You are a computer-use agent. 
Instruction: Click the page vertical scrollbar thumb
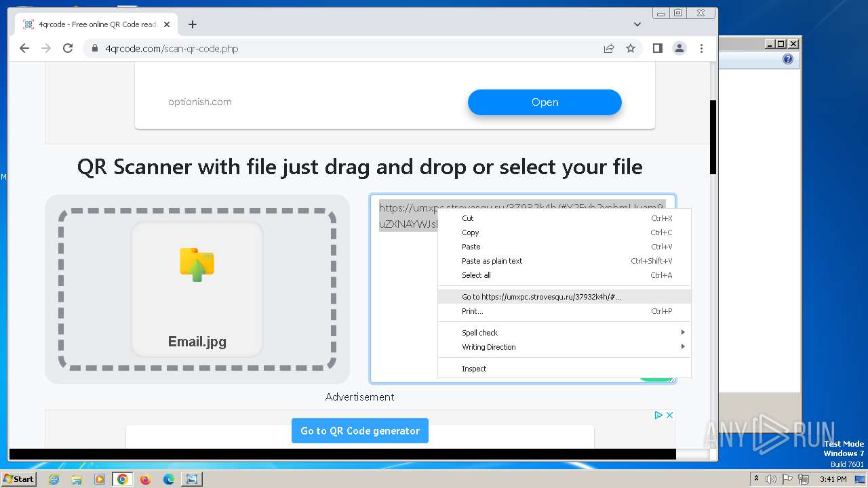713,137
